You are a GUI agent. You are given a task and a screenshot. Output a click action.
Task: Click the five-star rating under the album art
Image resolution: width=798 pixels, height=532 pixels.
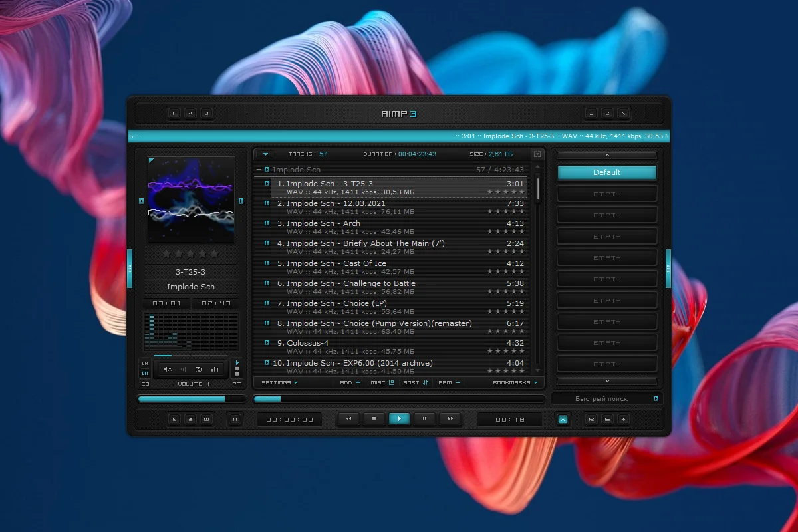pyautogui.click(x=191, y=253)
